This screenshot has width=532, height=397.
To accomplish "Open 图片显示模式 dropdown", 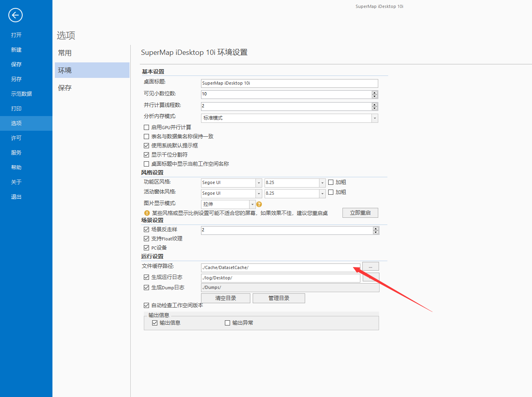I will coord(252,204).
